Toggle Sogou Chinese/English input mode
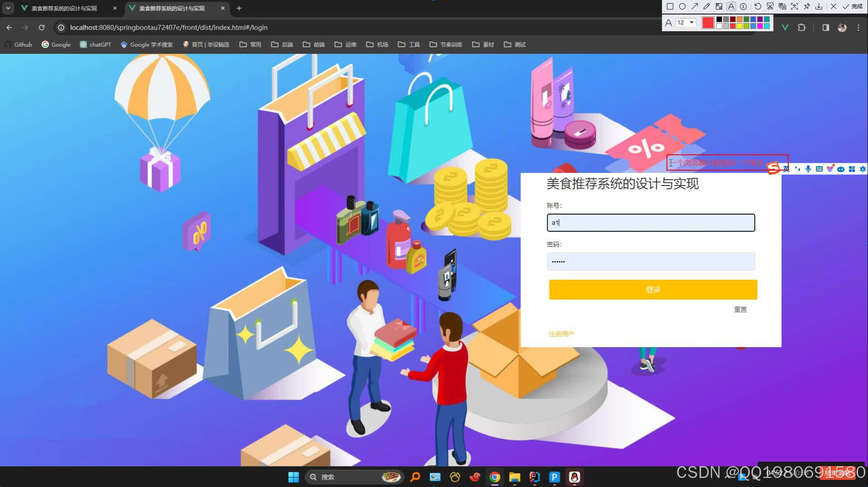Screen dimensions: 868x487 point(786,169)
